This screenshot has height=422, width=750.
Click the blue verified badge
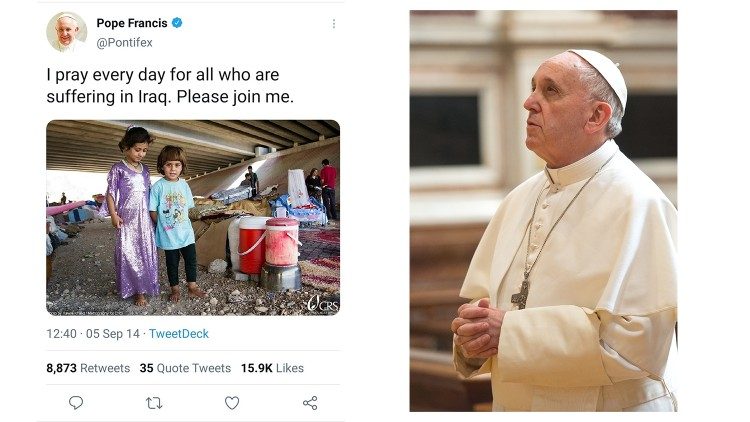[x=177, y=23]
